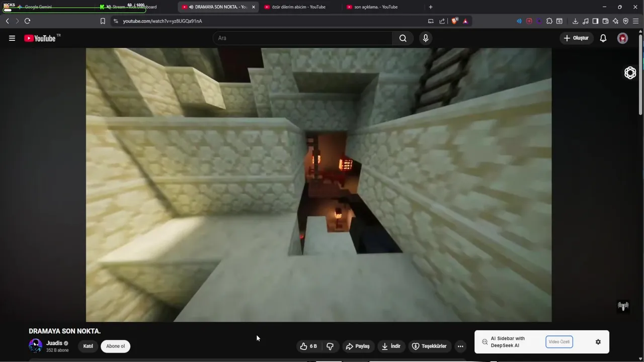Click the youtube.com address URL

163,21
